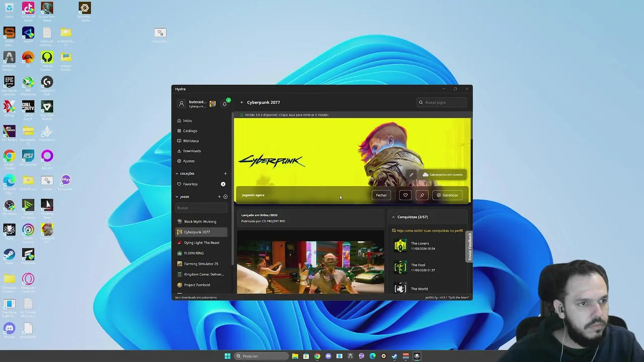644x362 pixels.
Task: Open Google Chrome from taskbar
Action: point(317,356)
